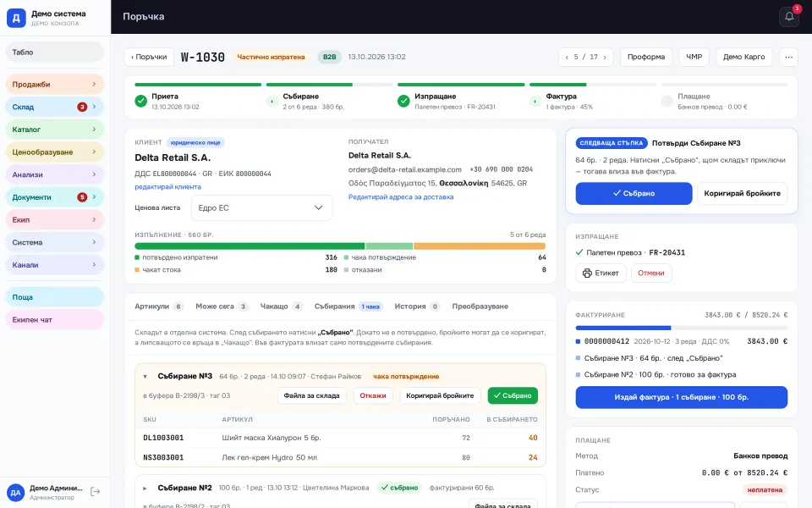812x508 pixels.
Task: Click the Проформа button
Action: (x=645, y=57)
